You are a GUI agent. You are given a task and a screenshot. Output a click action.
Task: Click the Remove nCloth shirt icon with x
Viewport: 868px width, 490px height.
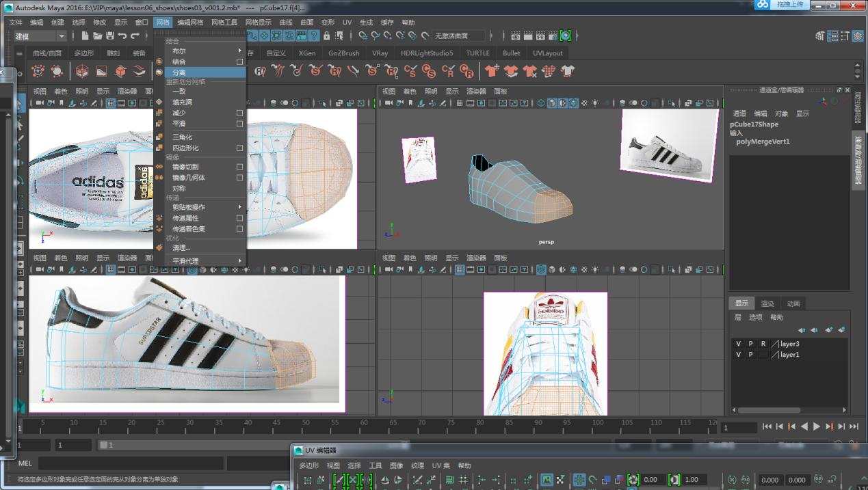[x=530, y=70]
